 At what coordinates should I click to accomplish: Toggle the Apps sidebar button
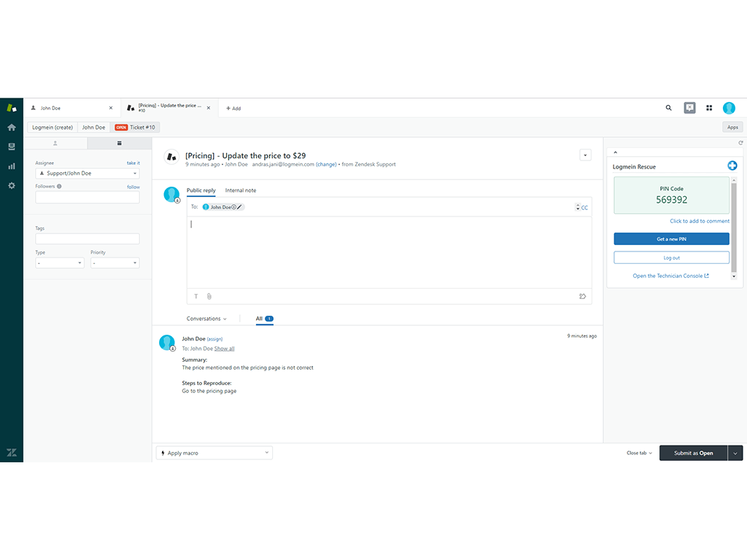click(x=732, y=127)
